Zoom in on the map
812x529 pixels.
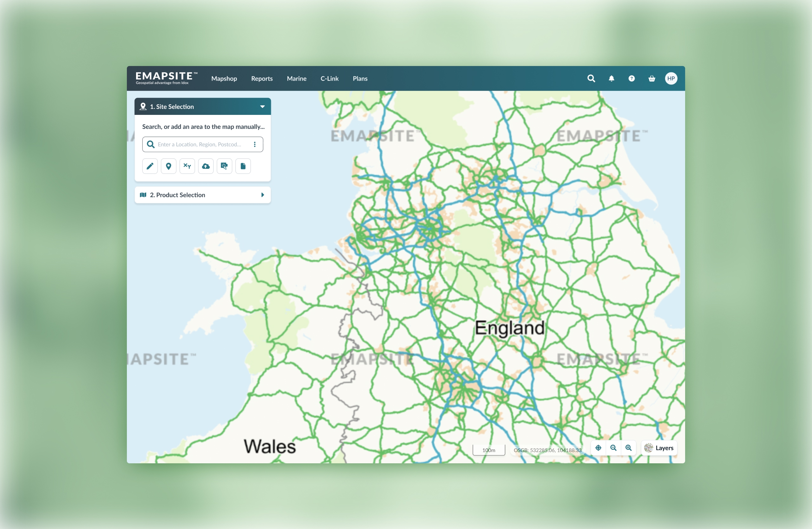click(628, 448)
